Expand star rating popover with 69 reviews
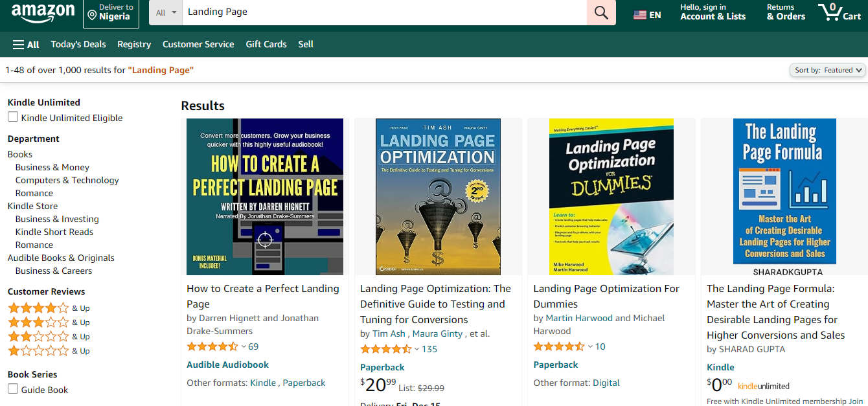This screenshot has height=406, width=868. (x=216, y=346)
